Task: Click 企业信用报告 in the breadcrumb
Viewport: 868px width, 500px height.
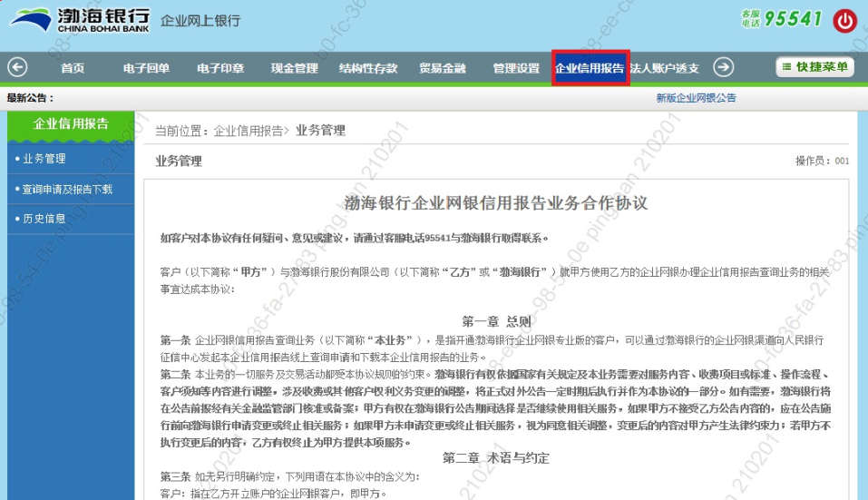Action: tap(248, 132)
